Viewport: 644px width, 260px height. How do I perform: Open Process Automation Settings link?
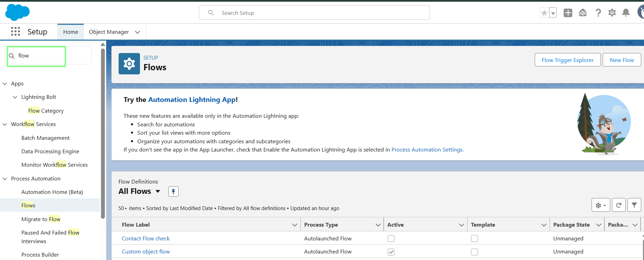coord(427,149)
